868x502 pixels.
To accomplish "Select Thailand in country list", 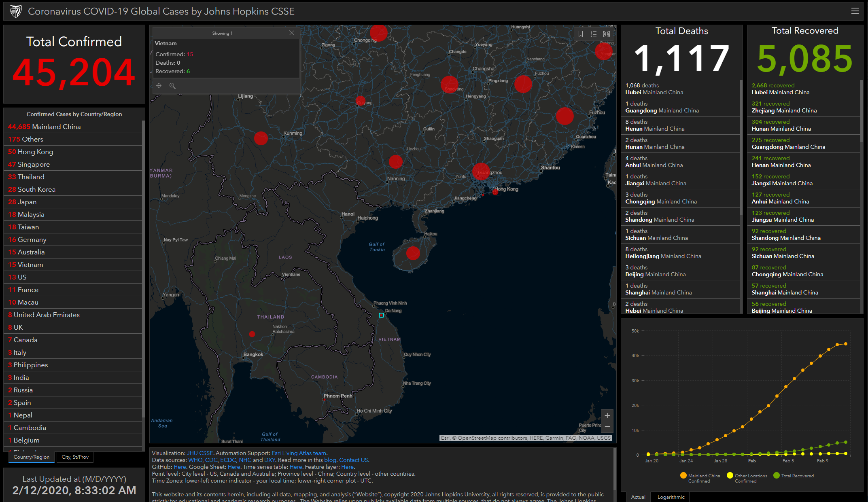I will point(73,177).
